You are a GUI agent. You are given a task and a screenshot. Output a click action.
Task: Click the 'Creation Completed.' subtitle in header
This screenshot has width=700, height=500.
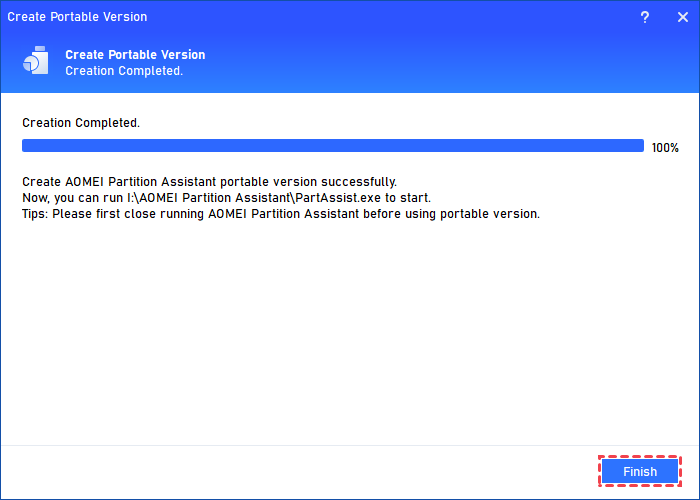124,71
